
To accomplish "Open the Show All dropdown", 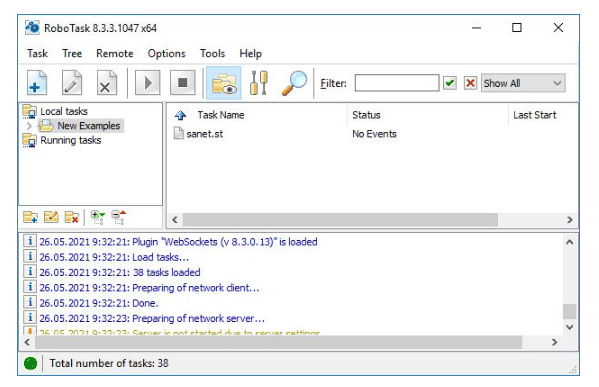I will tap(523, 83).
